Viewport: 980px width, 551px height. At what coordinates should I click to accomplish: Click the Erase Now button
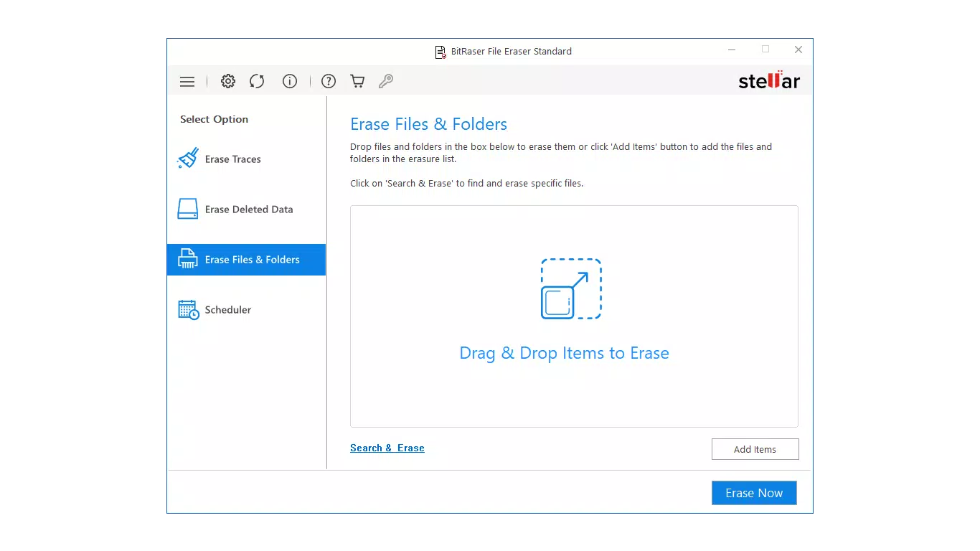(754, 493)
